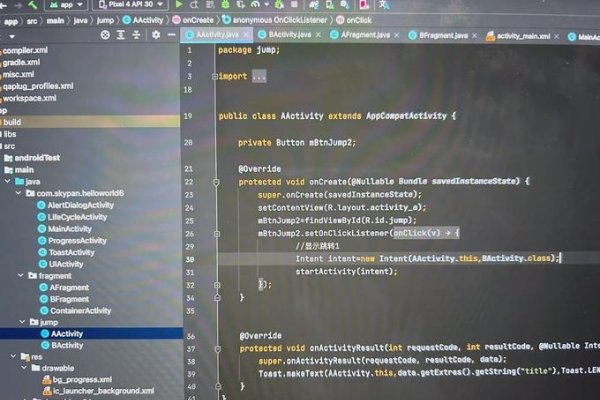
Task: Click the Apply Code Changes icon
Action: click(x=210, y=5)
